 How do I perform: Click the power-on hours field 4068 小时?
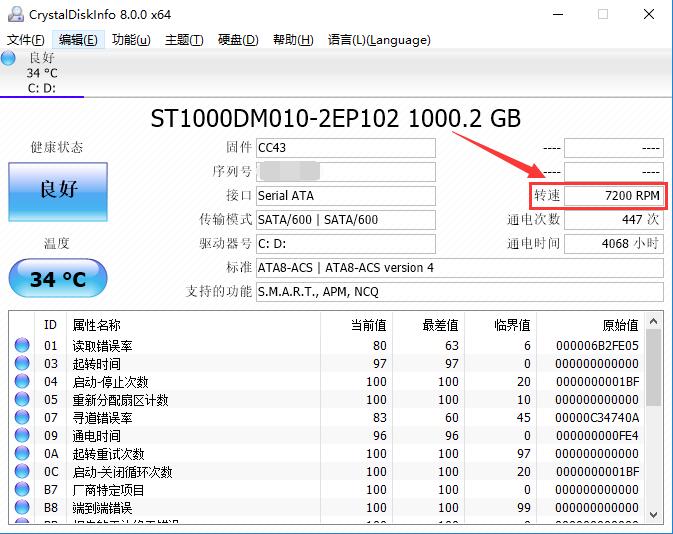click(x=614, y=244)
